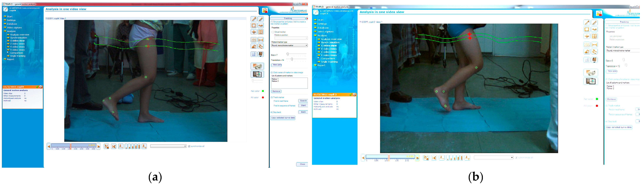
Task: Enable Virtual marker checkbox in left window
Action: (x=273, y=32)
